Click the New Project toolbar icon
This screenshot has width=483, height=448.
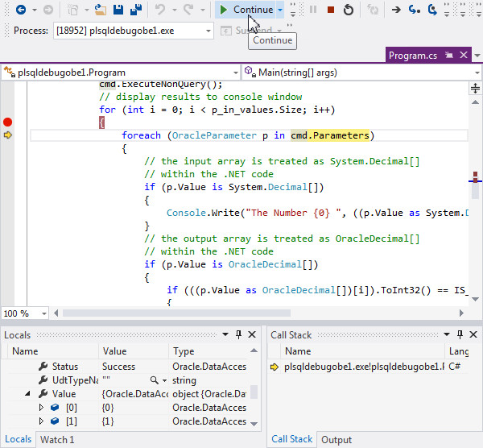[x=73, y=10]
